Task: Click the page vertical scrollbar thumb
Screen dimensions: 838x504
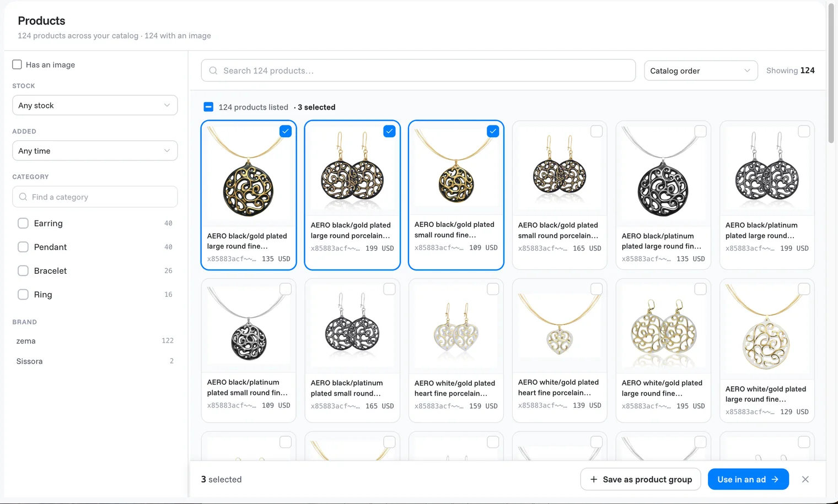Action: click(831, 73)
